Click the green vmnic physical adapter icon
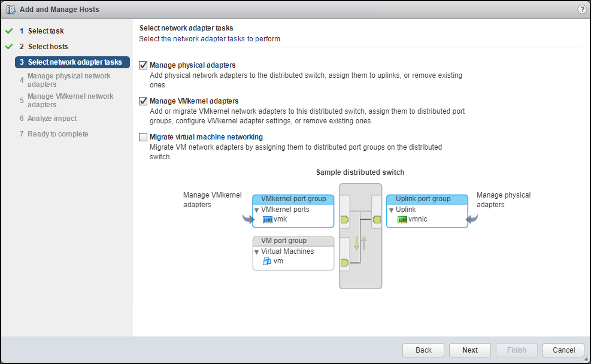Screen dimensions: 591x364 click(x=402, y=220)
